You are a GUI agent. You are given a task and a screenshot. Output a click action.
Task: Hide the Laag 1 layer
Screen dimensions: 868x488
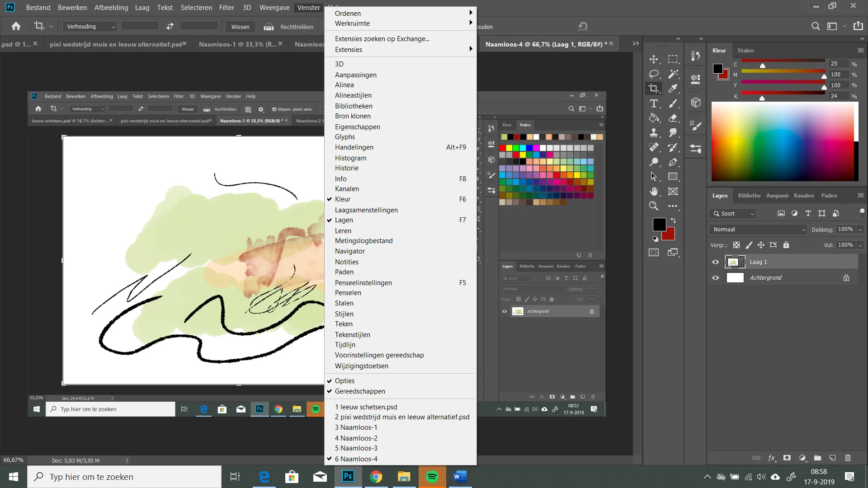click(715, 262)
